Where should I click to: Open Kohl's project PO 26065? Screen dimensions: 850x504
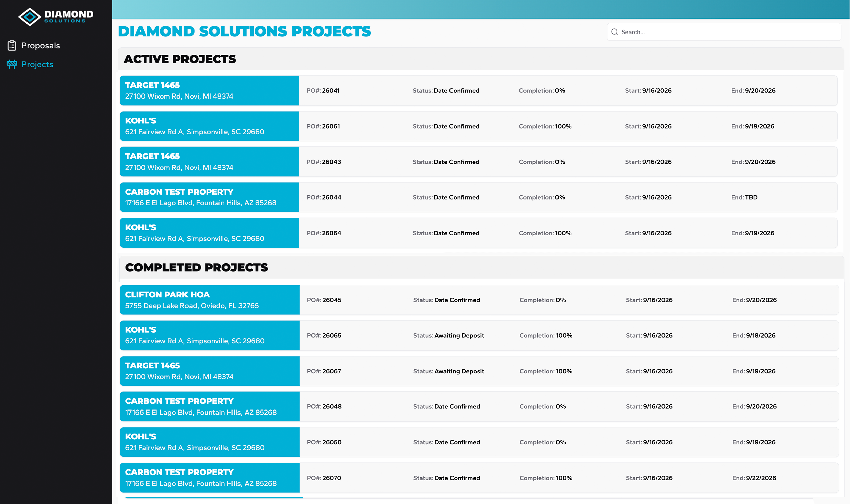[479, 335]
